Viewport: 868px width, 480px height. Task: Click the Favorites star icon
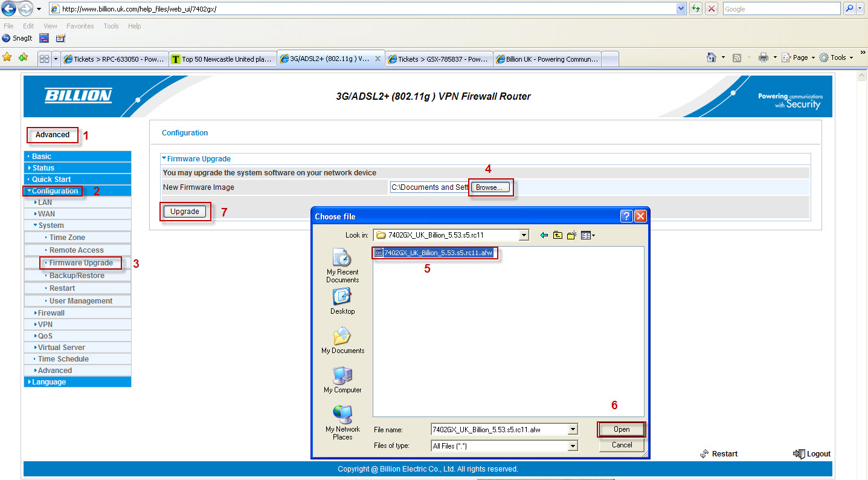7,58
